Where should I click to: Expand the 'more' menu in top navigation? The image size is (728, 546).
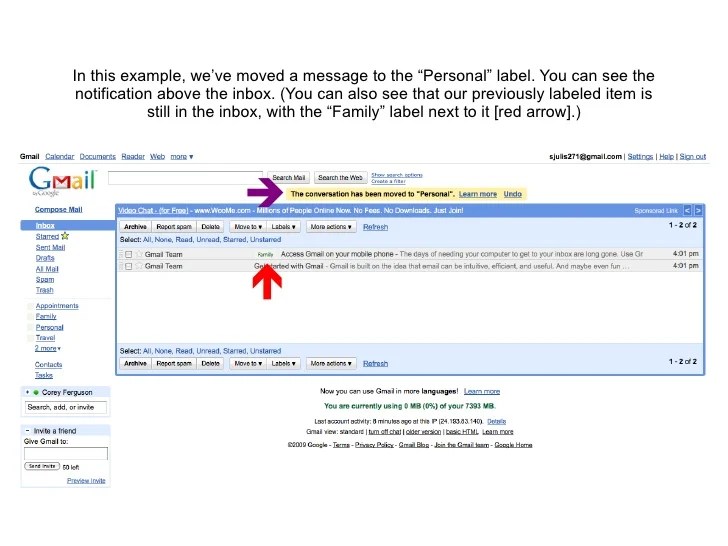coord(182,156)
